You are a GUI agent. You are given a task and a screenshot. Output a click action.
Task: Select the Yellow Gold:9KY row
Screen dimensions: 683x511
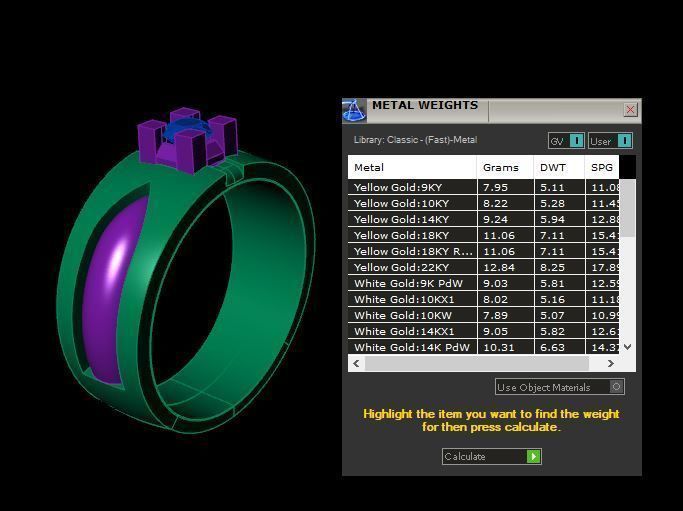click(x=483, y=187)
